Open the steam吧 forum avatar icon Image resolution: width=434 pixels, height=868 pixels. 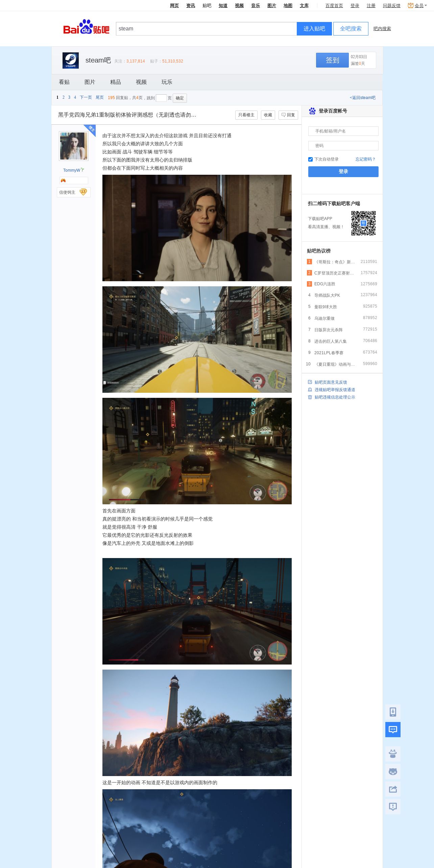click(71, 61)
